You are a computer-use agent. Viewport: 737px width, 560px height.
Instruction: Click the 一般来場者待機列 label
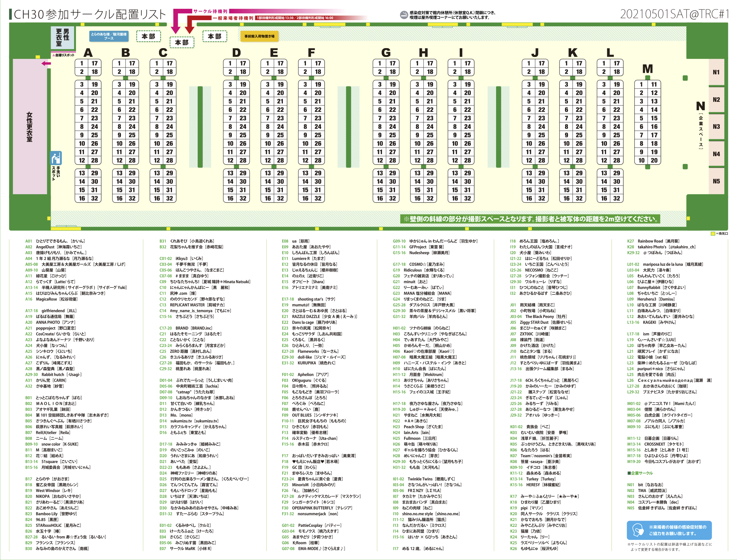[x=233, y=18]
